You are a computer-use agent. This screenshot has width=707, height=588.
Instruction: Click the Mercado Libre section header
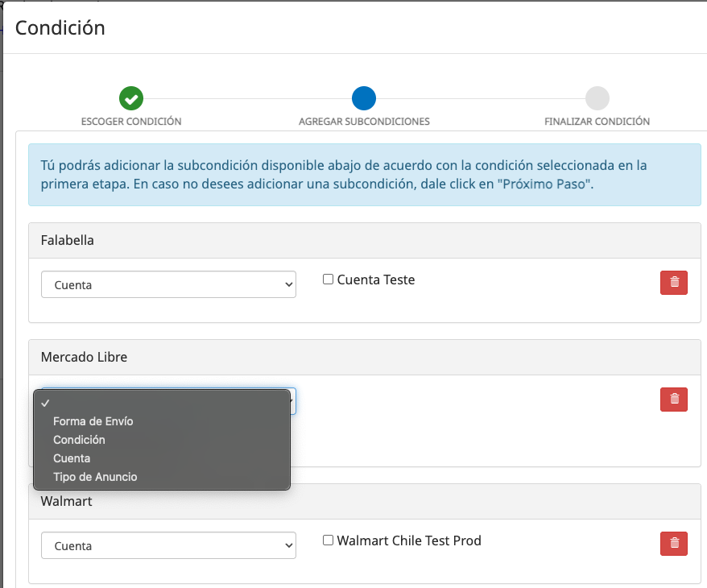click(364, 357)
